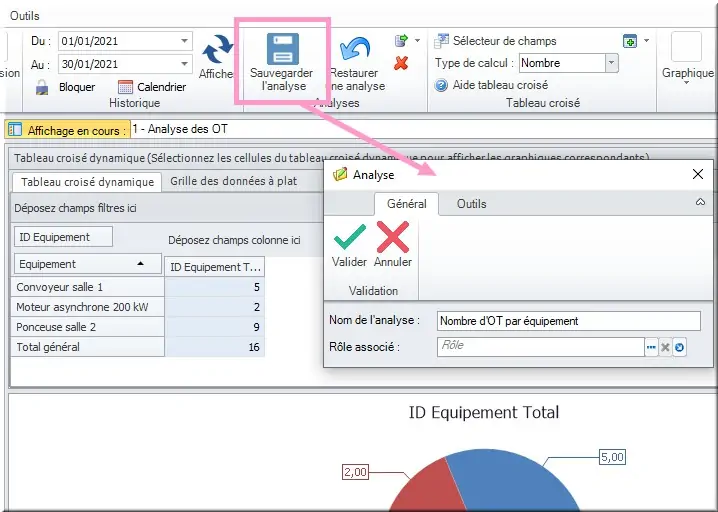Click the red X delete analysis icon
The height and width of the screenshot is (512, 718).
401,63
